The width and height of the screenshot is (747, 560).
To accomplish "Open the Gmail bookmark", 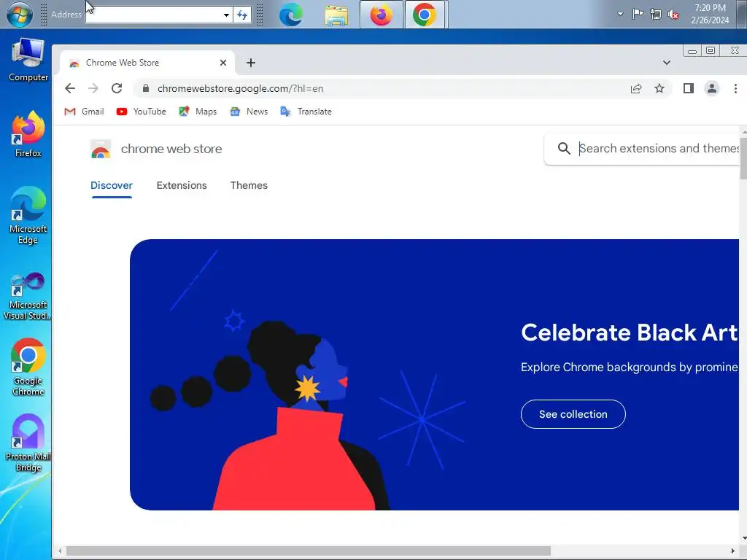I will point(85,112).
